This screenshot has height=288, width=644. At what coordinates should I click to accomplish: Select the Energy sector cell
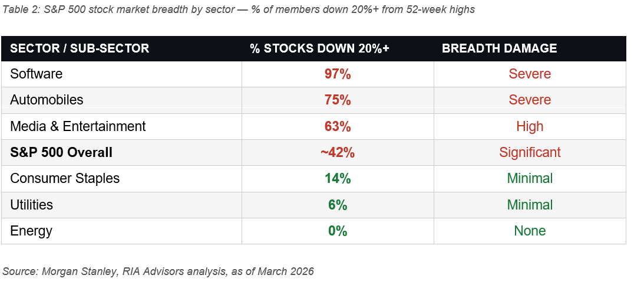(31, 231)
